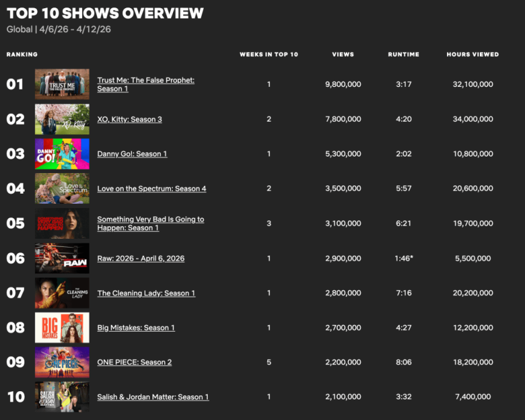Select the 5,300,000 views value
525x420 pixels.
click(343, 154)
